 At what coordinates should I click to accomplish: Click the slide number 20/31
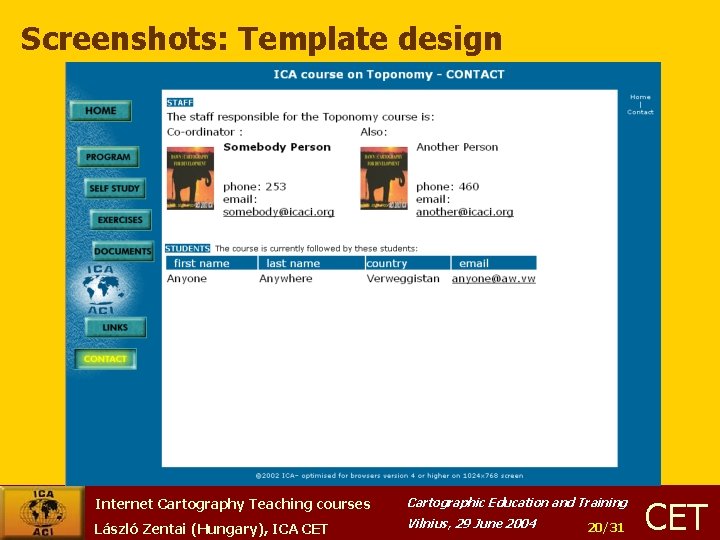point(606,527)
